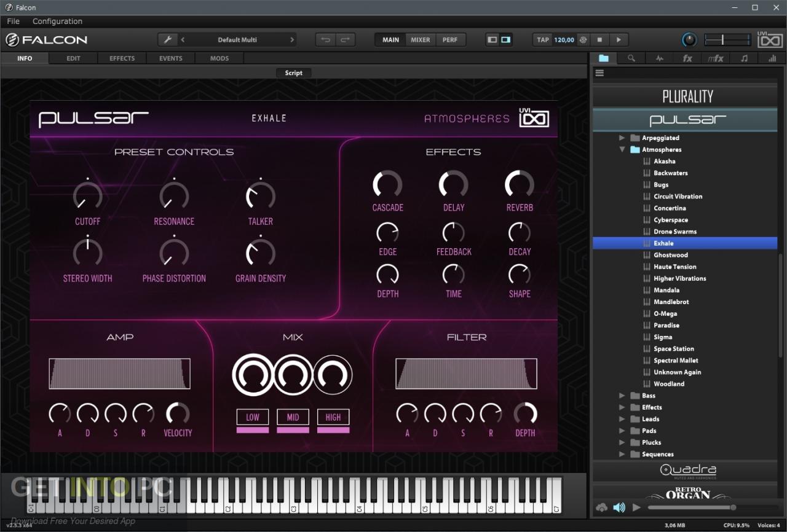Open the fx browser tab
This screenshot has width=787, height=532.
pos(687,58)
